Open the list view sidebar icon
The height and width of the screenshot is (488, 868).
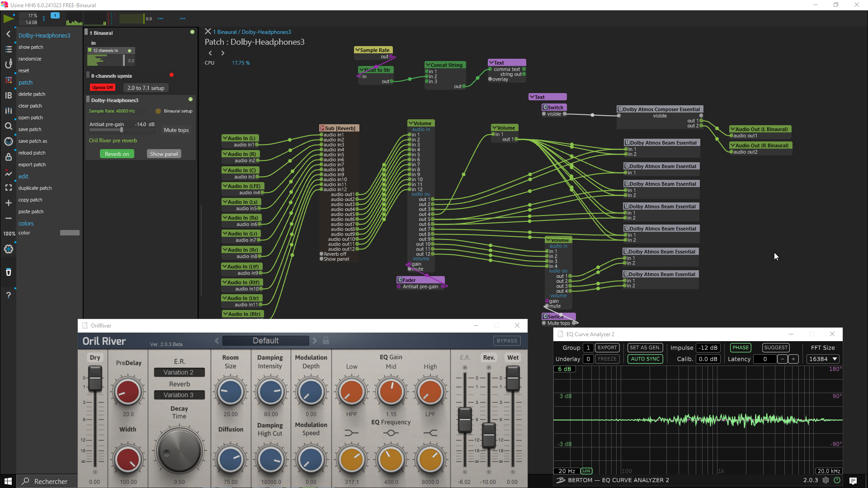8,49
